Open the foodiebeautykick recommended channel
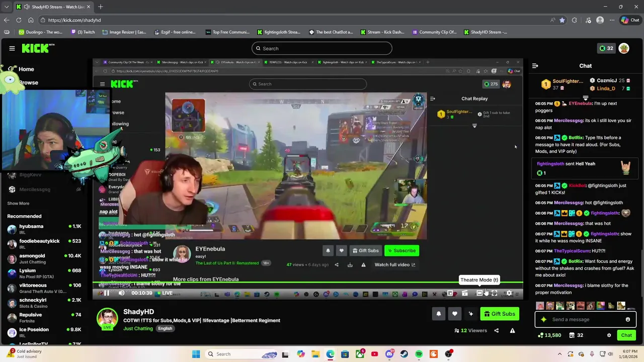Image resolution: width=644 pixels, height=362 pixels. coord(44,244)
